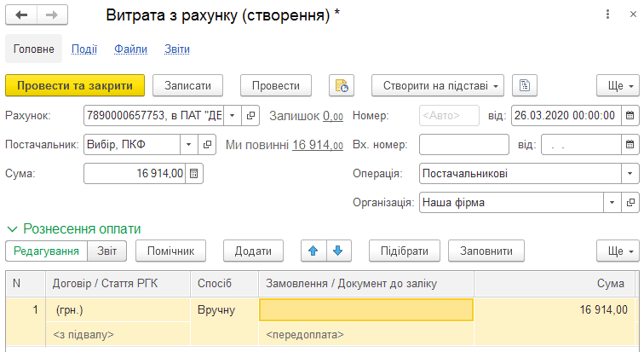Open calendar for the document date

coord(630,115)
